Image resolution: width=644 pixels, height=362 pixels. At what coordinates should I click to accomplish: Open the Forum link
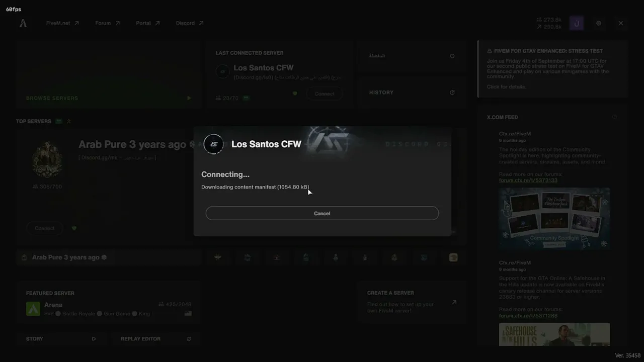(x=108, y=23)
